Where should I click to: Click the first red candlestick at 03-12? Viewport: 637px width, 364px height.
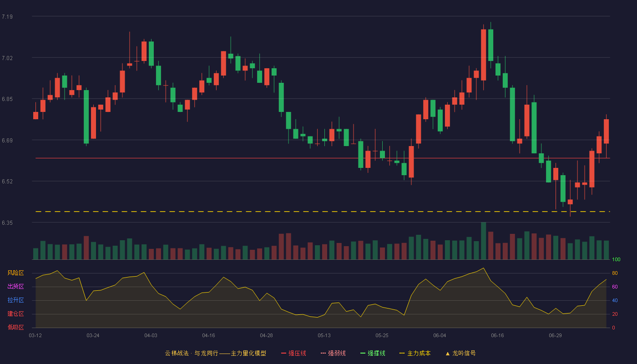(35, 116)
